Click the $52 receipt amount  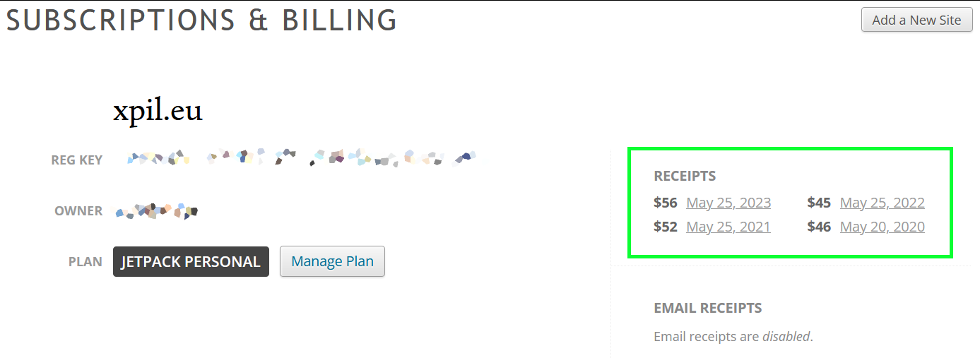pyautogui.click(x=666, y=227)
